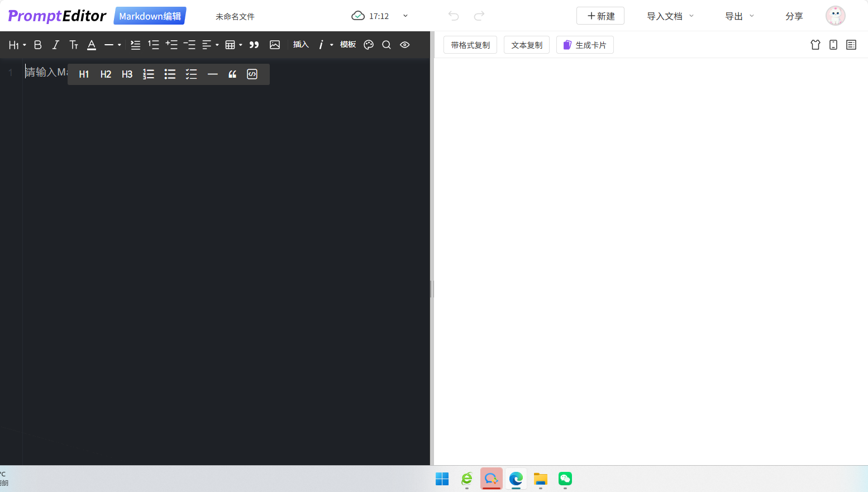Toggle bold formatting in the toolbar
Screen dimensions: 868x492
point(38,45)
